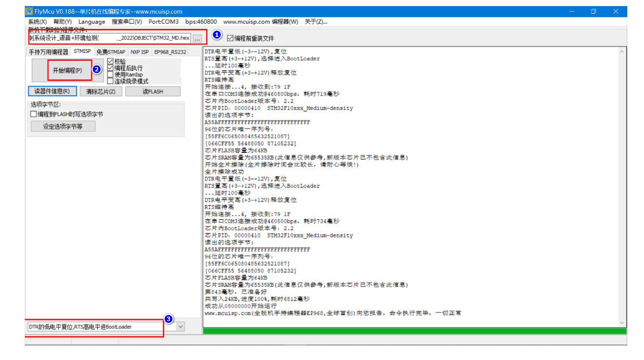Viewport: 644px width, 360px height.
Task: Switch to 免费STMIAP tab
Action: coord(111,52)
